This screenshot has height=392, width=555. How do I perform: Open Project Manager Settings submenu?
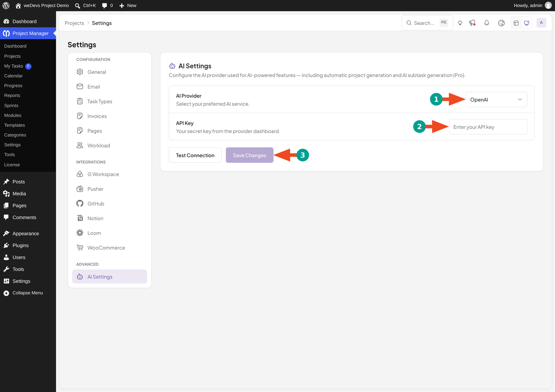click(12, 145)
